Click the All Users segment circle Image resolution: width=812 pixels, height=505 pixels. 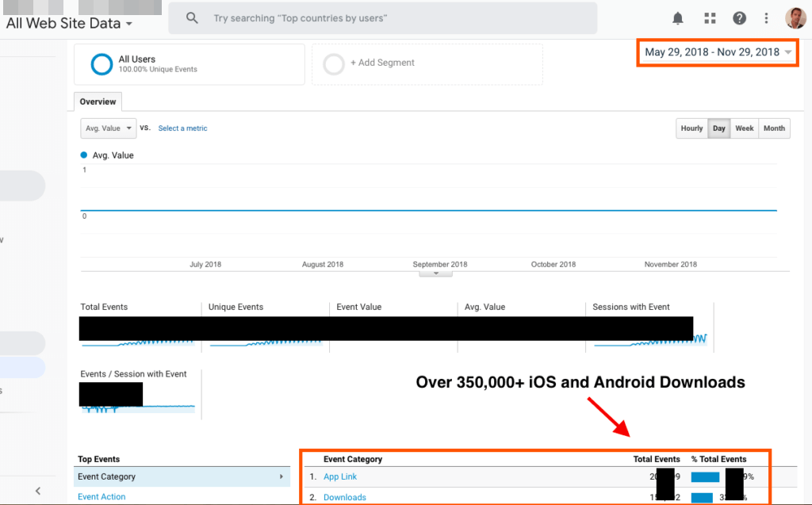point(101,64)
